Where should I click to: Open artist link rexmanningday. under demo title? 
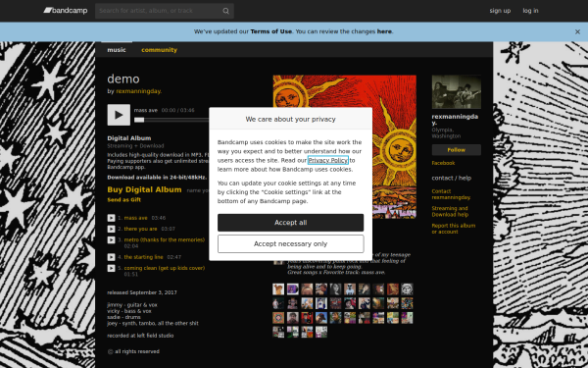(139, 91)
